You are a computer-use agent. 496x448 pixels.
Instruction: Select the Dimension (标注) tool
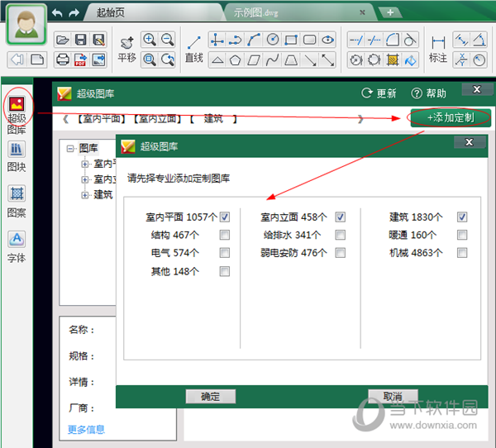click(x=438, y=50)
